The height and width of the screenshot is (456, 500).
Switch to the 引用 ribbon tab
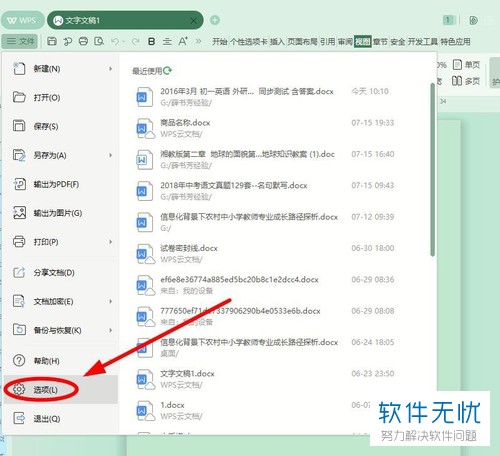(x=328, y=42)
